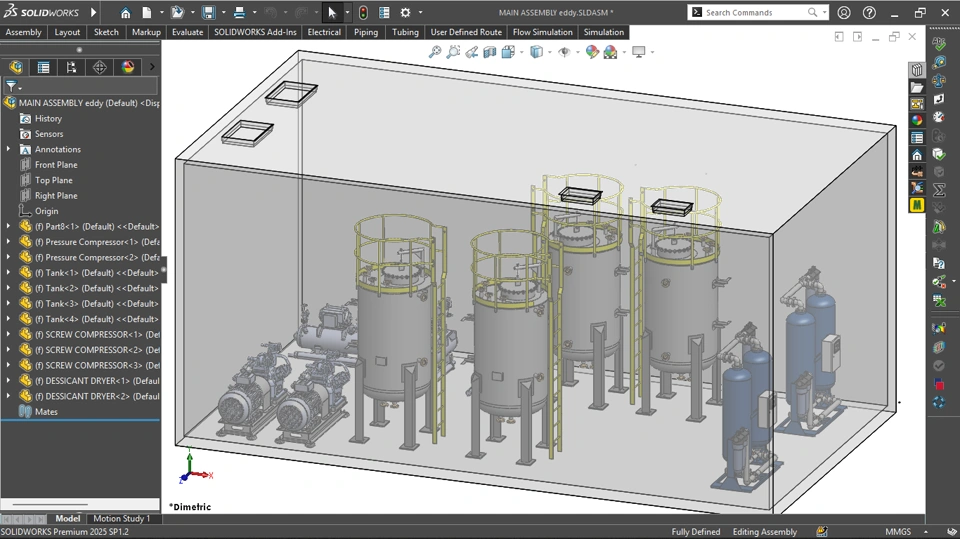Select the Mates folder in the tree

[46, 412]
